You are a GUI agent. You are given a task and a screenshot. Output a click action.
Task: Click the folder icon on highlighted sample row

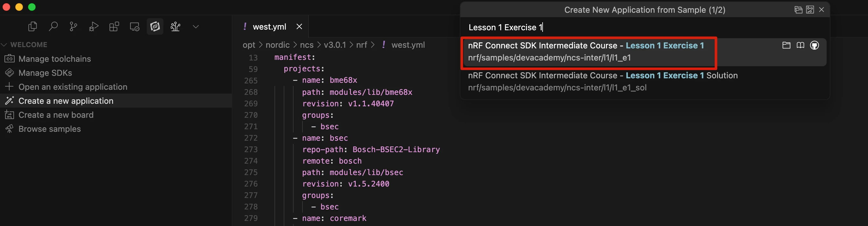(786, 46)
